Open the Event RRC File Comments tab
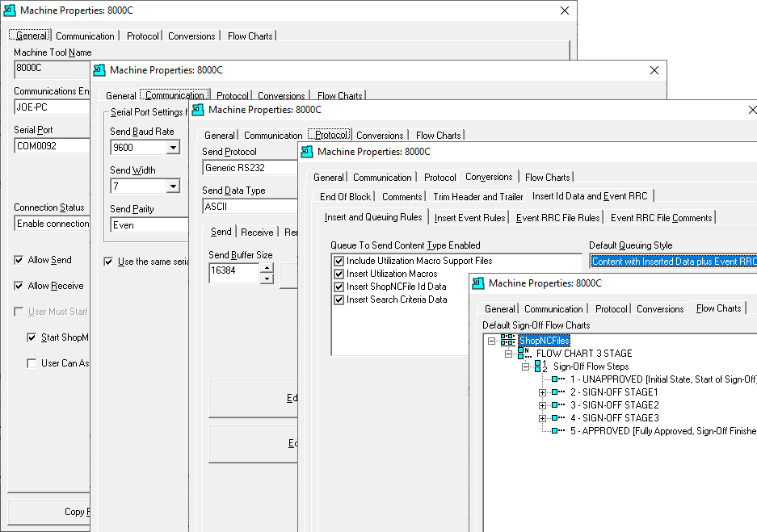757x532 pixels. pos(662,217)
